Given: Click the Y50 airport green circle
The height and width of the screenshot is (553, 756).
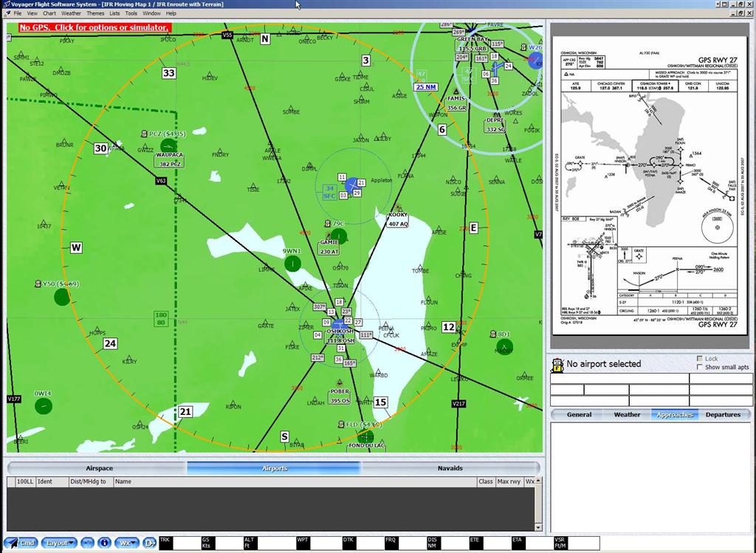Looking at the screenshot, I should (62, 297).
